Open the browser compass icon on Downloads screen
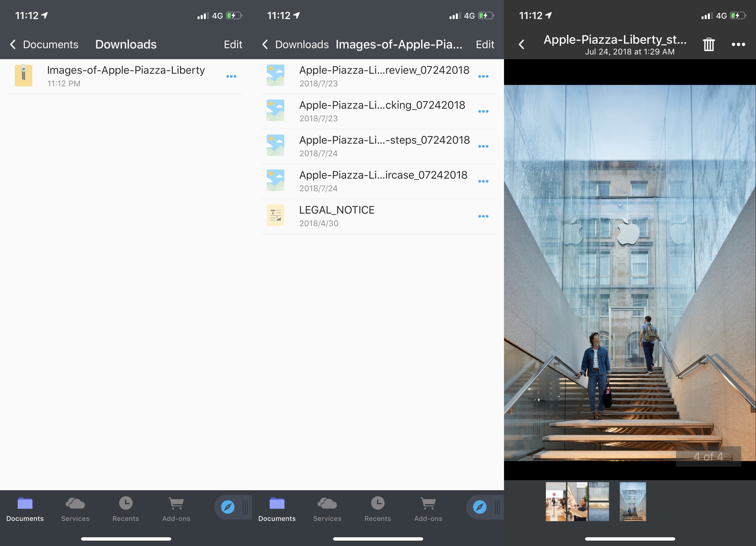756x546 pixels. tap(228, 507)
